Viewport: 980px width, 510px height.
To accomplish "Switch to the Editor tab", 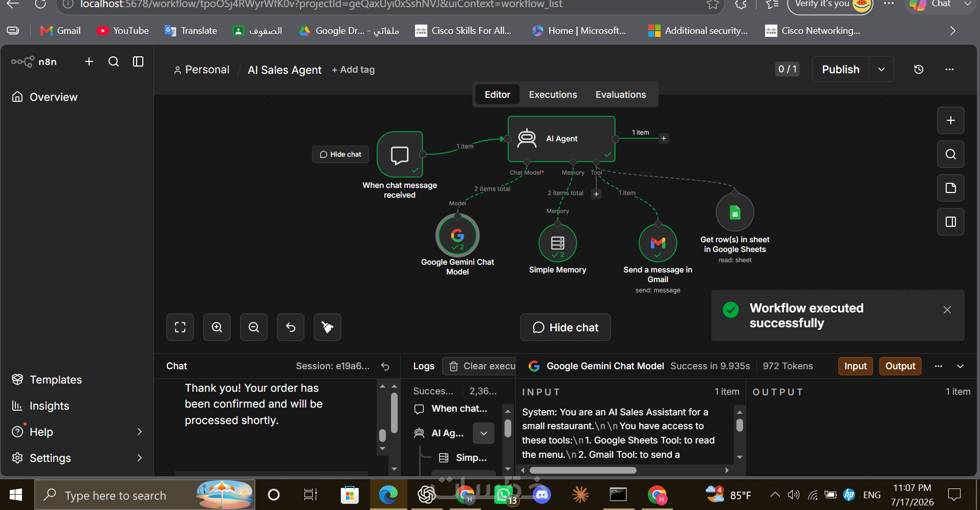I will coord(497,95).
